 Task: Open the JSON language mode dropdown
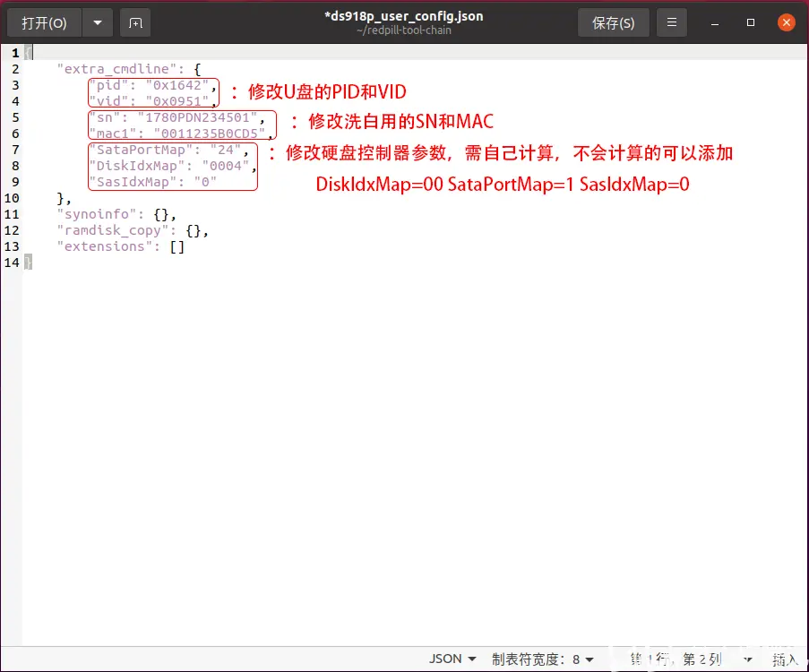click(x=452, y=658)
